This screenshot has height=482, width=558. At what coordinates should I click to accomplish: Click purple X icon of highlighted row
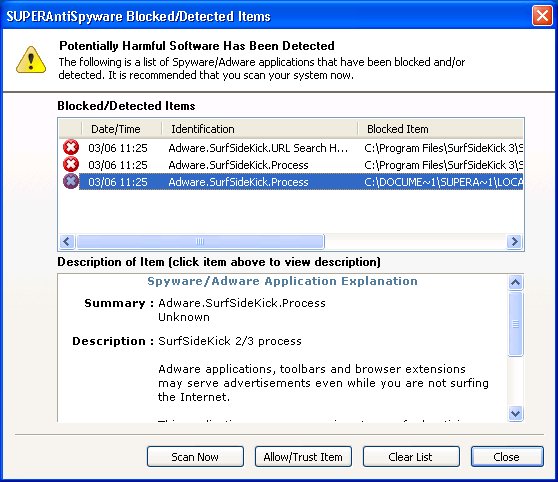71,182
